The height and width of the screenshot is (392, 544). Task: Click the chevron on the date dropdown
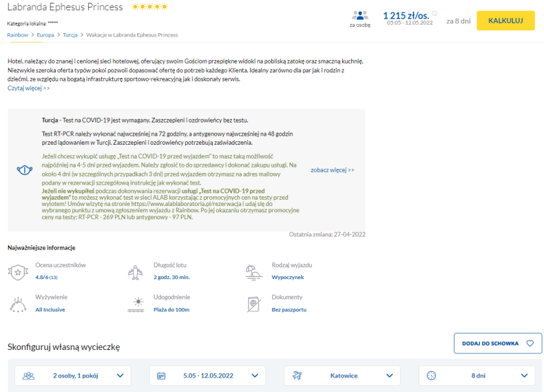255,375
